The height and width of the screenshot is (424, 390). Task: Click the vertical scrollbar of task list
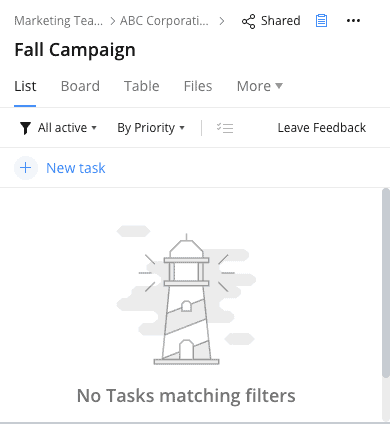[x=386, y=283]
